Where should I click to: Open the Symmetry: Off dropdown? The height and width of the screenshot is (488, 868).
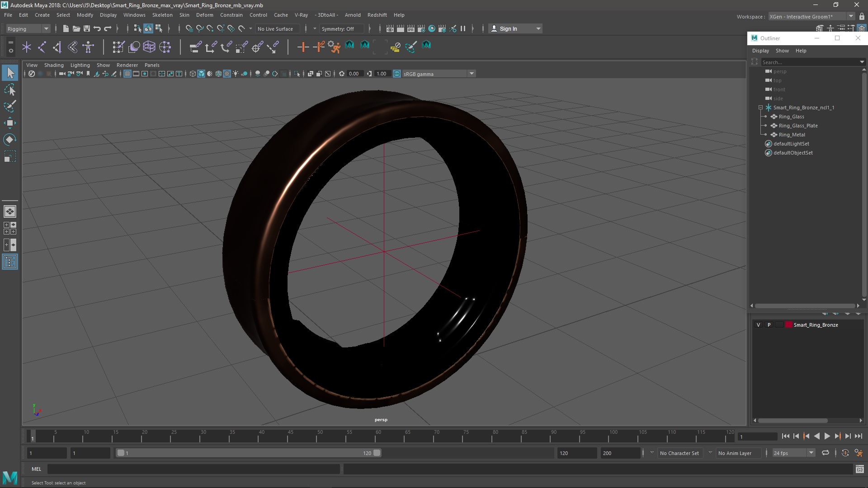click(342, 28)
